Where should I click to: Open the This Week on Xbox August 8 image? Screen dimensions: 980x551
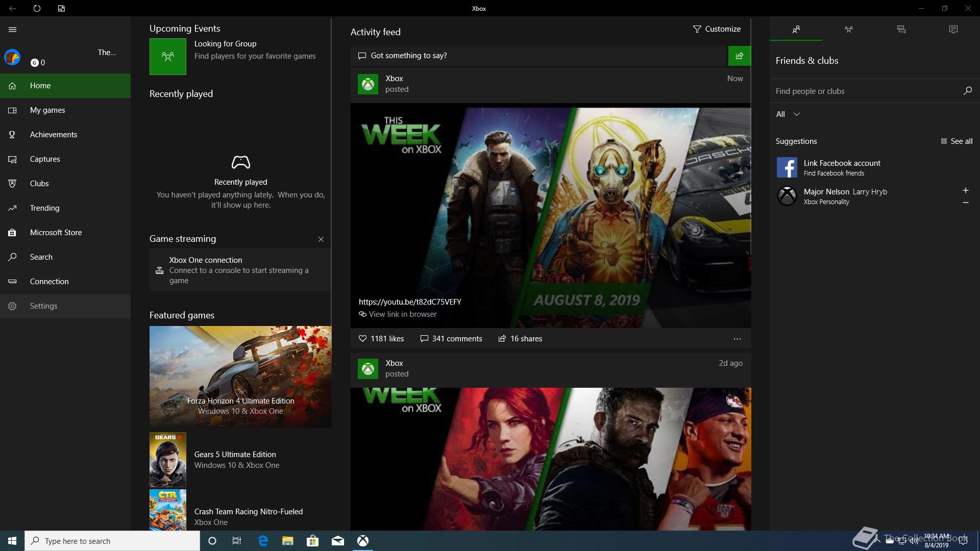pos(551,216)
